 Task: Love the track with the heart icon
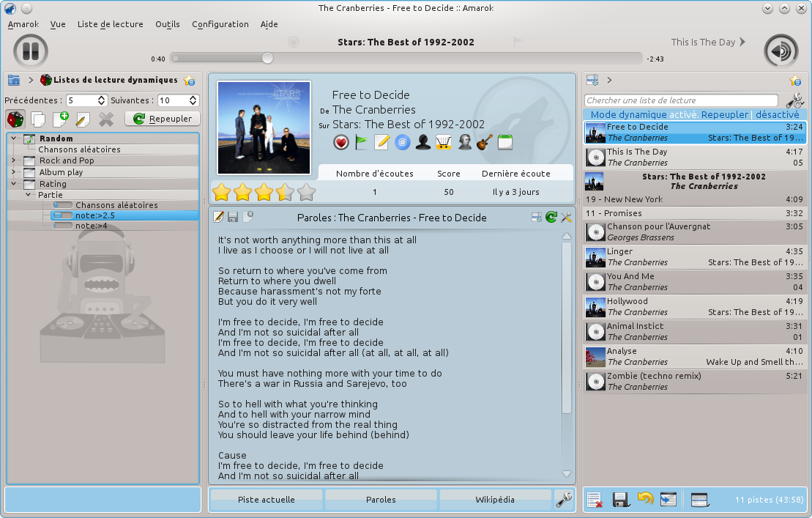point(340,142)
